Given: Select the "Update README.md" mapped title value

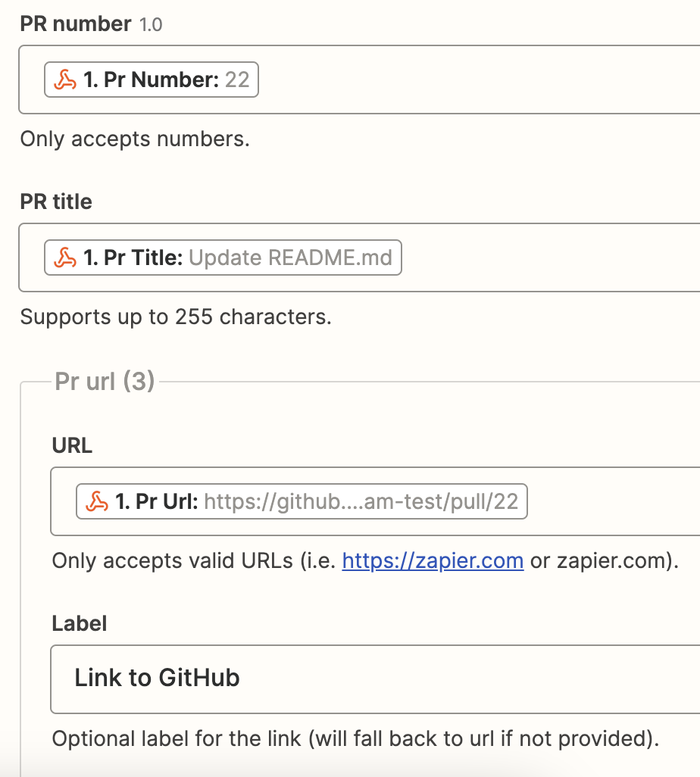Looking at the screenshot, I should [x=290, y=258].
